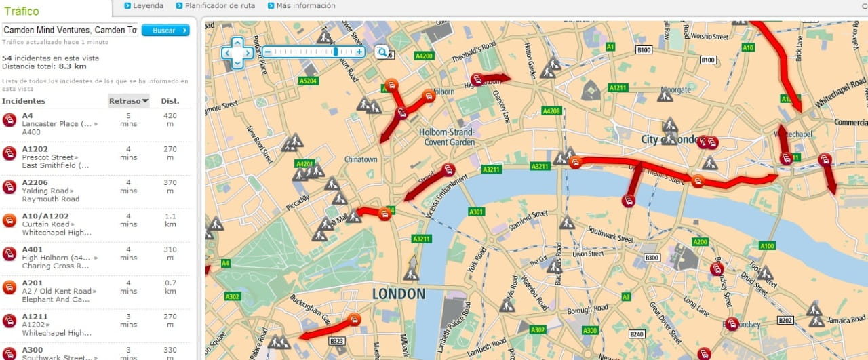Image resolution: width=868 pixels, height=360 pixels.
Task: Click the zoom-out minus button
Action: point(268,52)
